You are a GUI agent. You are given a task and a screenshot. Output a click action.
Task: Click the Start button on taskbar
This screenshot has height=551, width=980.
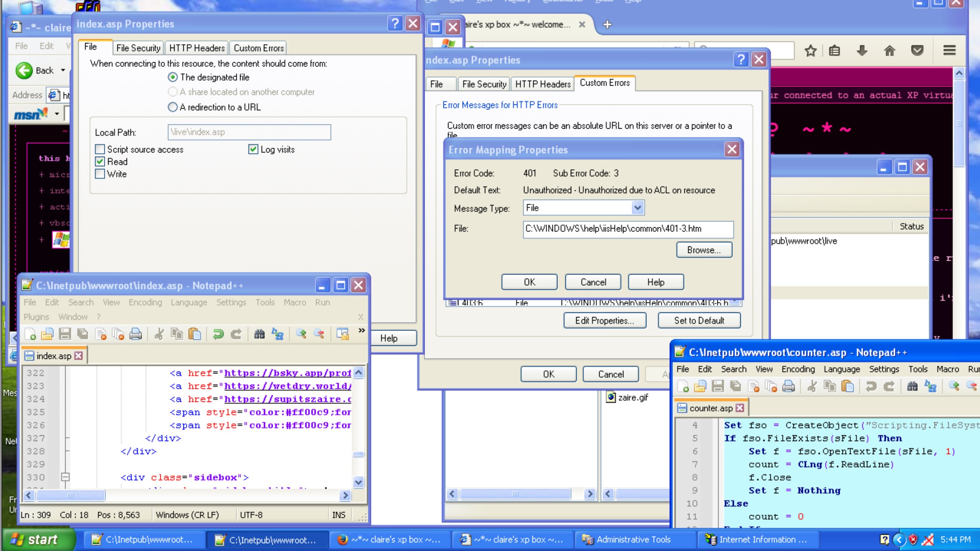tap(38, 539)
